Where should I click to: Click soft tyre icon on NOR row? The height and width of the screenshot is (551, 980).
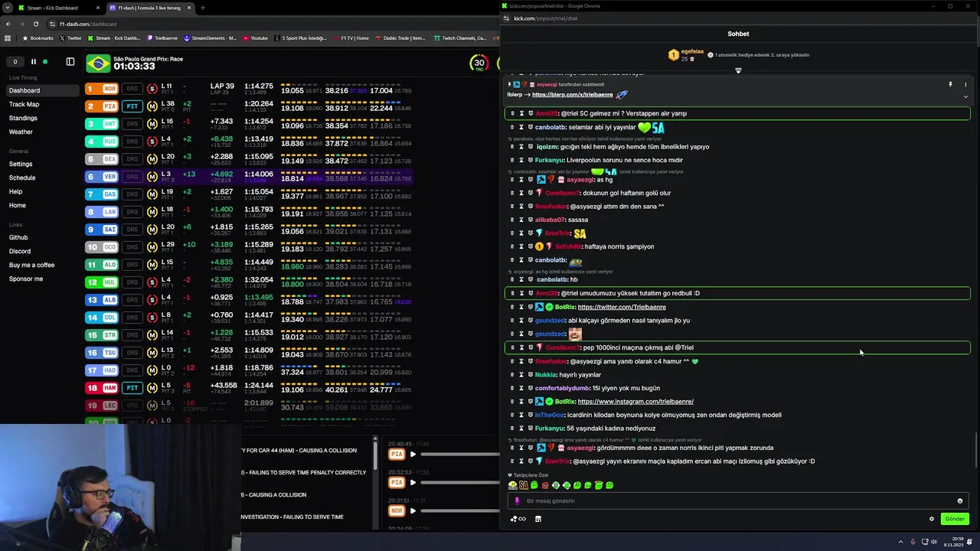coord(152,89)
